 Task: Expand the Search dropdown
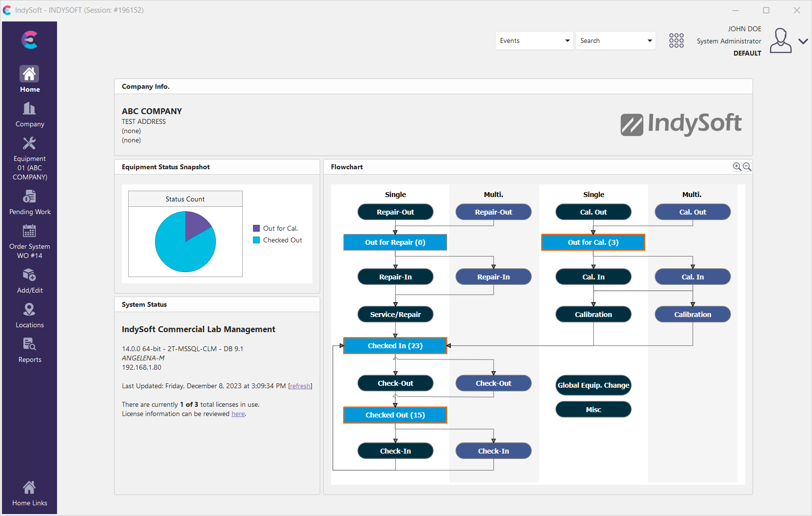[650, 41]
